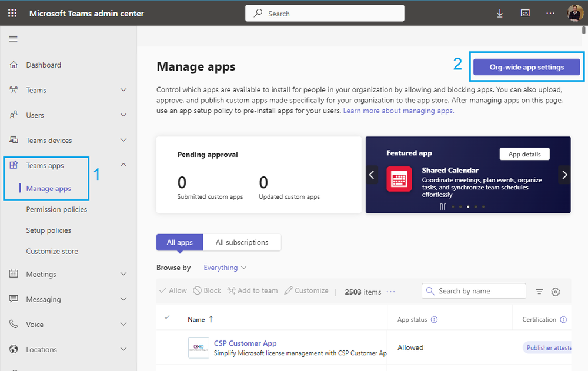Image resolution: width=588 pixels, height=371 pixels.
Task: Click the Teams devices icon
Action: pyautogui.click(x=14, y=140)
